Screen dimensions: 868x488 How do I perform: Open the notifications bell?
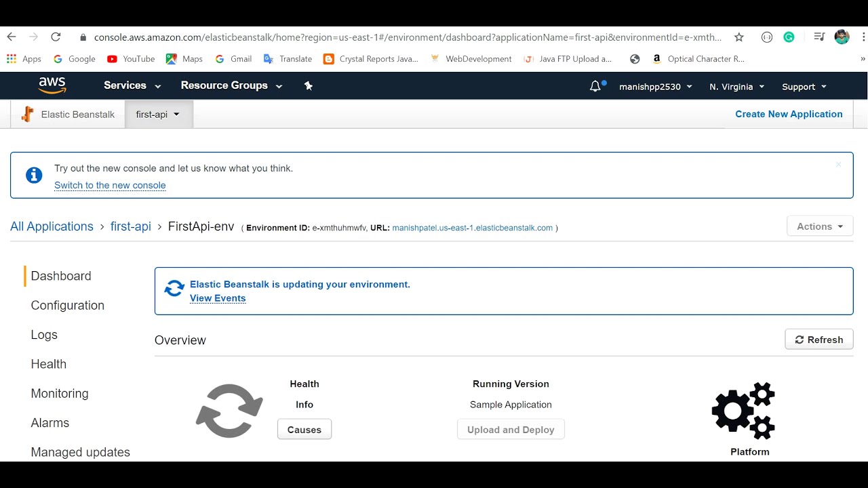click(596, 86)
